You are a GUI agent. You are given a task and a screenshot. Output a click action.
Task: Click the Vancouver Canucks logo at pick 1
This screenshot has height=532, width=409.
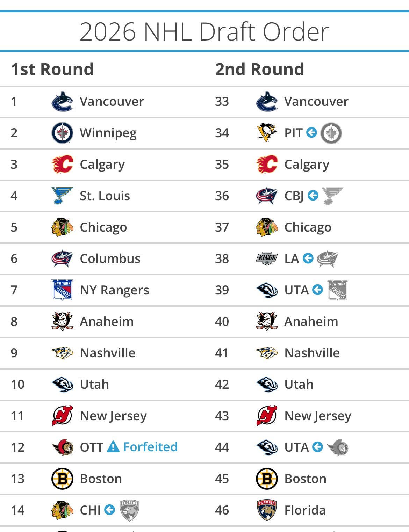(x=62, y=102)
